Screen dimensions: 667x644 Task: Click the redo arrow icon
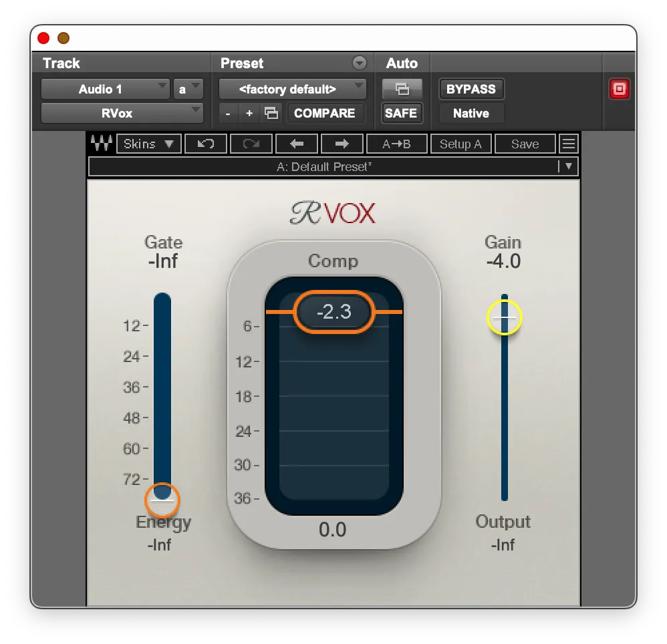click(251, 143)
